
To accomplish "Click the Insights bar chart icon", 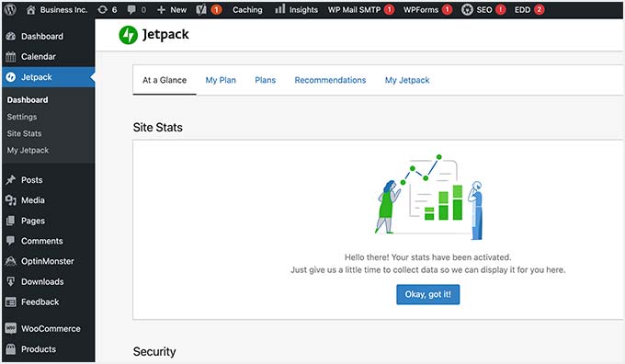I will pyautogui.click(x=280, y=9).
